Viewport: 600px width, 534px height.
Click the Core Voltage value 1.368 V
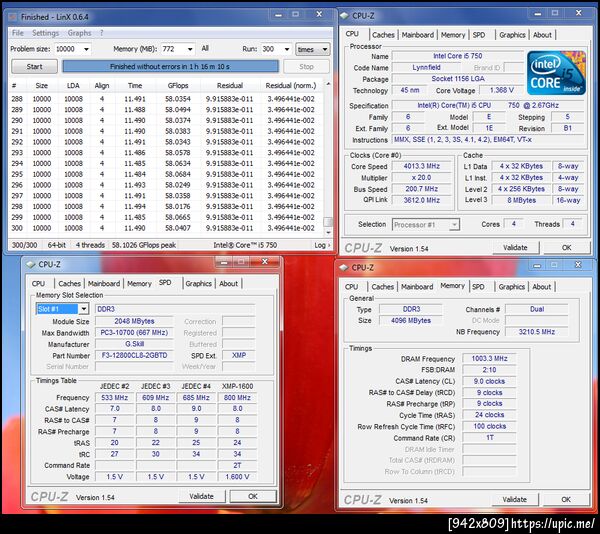[x=501, y=90]
